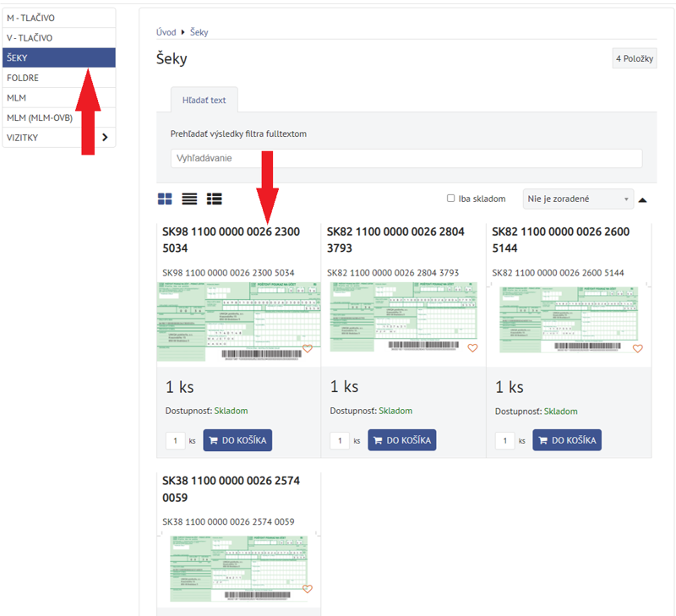Screen dimensions: 676x616
Task: Open the Hľadať text tab
Action: click(204, 100)
